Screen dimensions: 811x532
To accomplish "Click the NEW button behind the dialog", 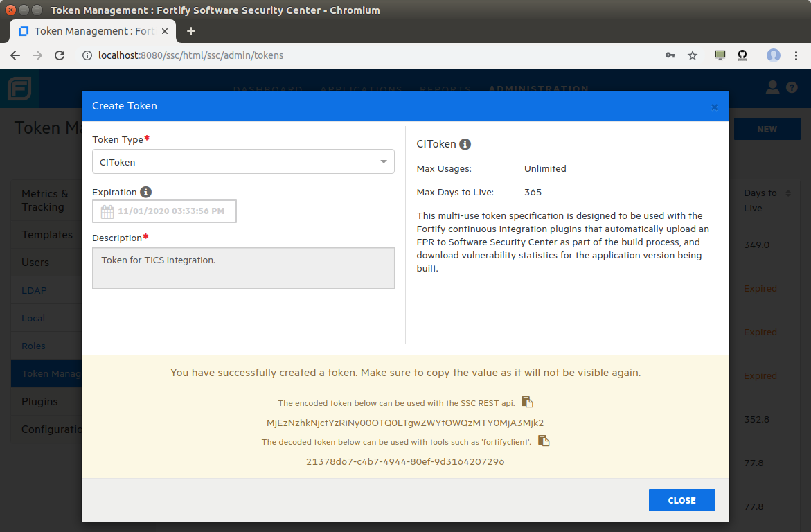I will pos(767,129).
